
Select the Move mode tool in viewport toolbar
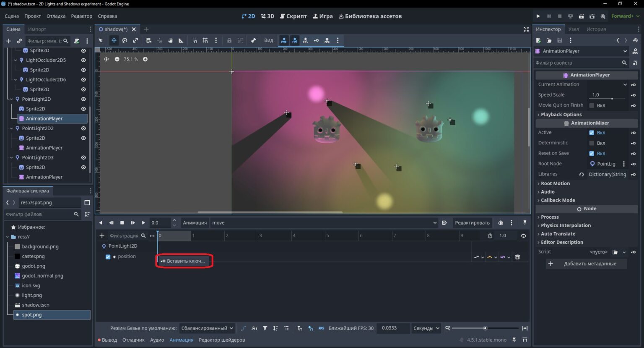(114, 40)
